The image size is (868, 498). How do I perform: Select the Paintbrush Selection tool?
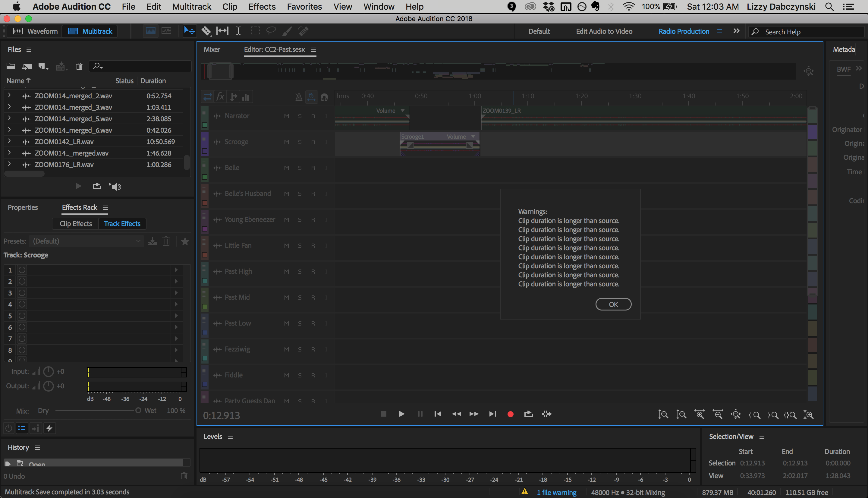point(287,31)
